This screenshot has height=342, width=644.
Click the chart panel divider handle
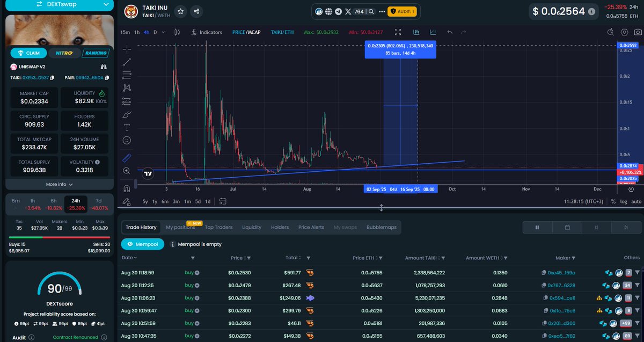point(381,208)
